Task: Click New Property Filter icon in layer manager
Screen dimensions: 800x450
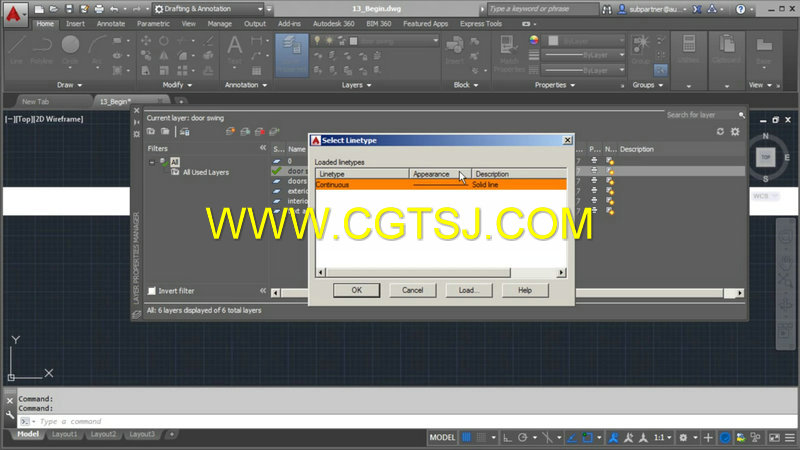Action: coord(151,132)
